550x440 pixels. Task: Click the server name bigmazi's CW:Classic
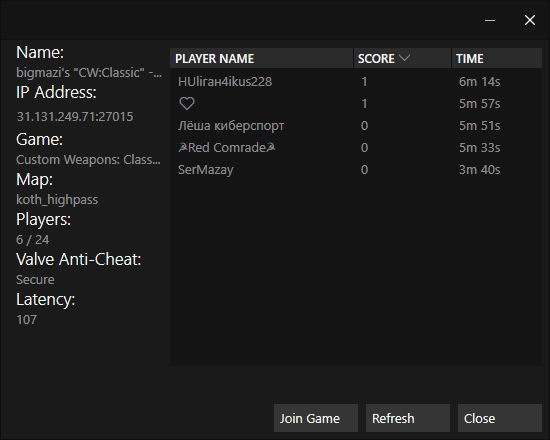89,73
